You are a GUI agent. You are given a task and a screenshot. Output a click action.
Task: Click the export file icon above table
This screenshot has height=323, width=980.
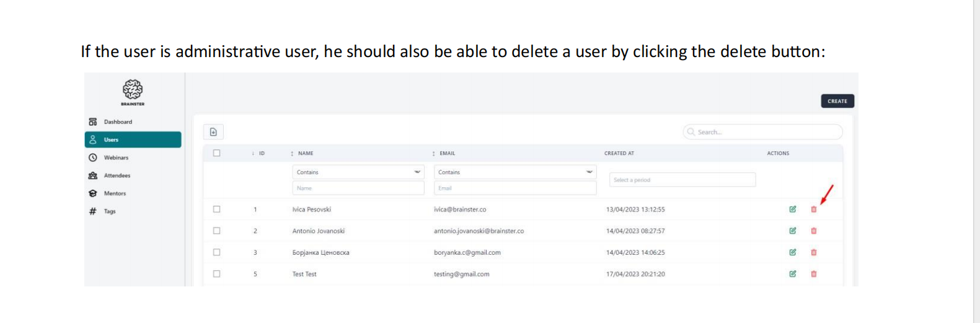click(x=213, y=132)
